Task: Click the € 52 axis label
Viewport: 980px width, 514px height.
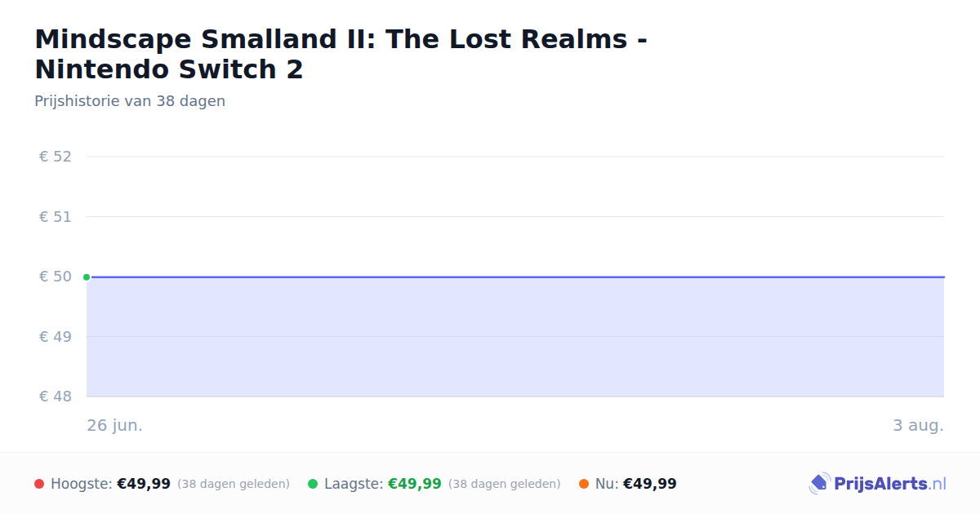Action: point(56,157)
